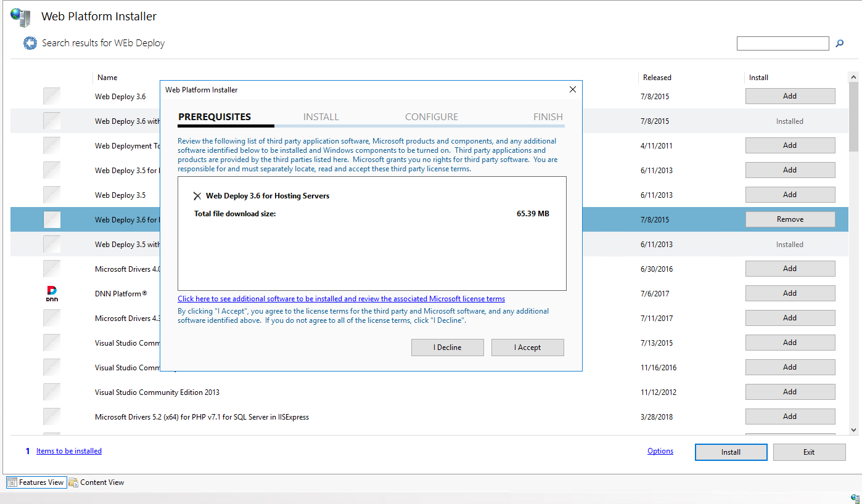This screenshot has height=504, width=862.
Task: Select the INSTALL step tab
Action: [x=321, y=117]
